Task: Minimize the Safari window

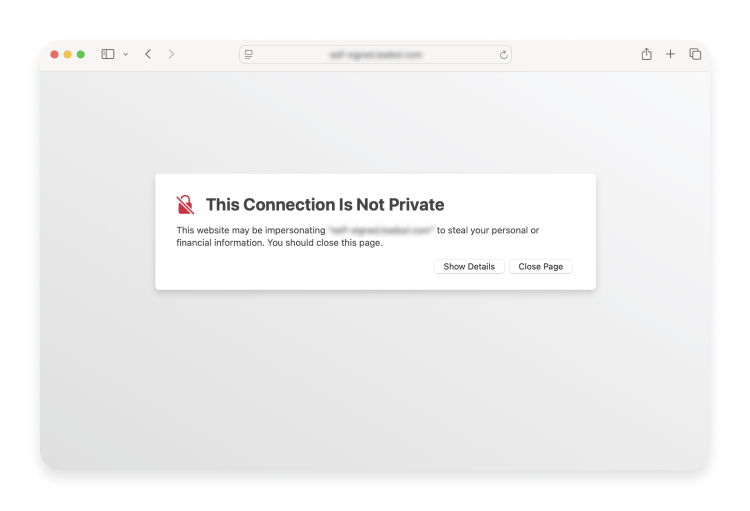Action: coord(67,55)
